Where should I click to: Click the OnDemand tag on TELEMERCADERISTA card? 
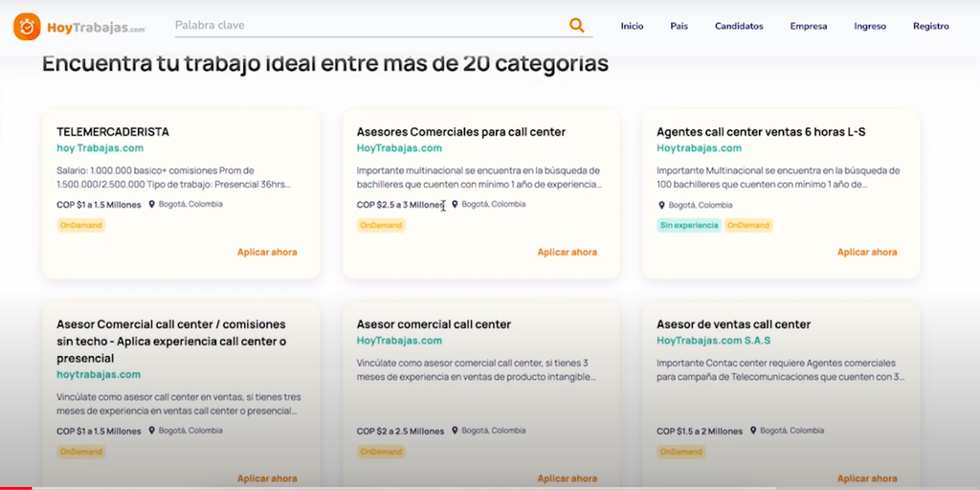[x=81, y=225]
